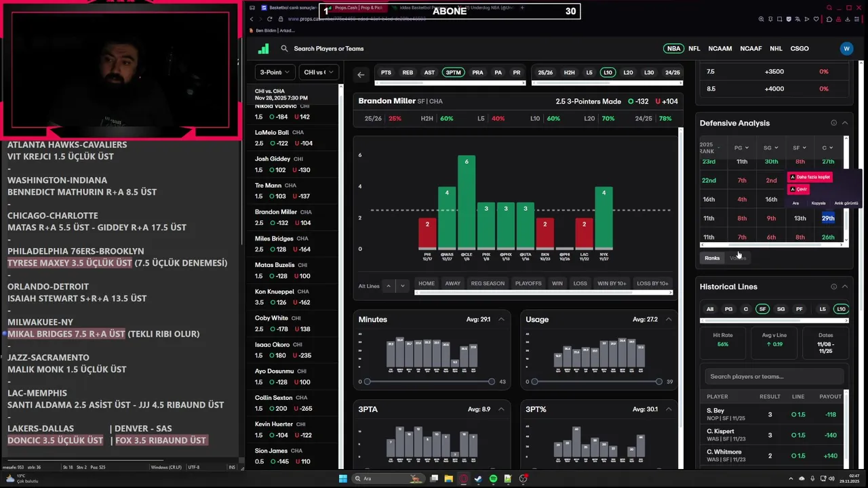Go back with the arrow beside PTS
The width and height of the screenshot is (868, 488).
tap(361, 75)
